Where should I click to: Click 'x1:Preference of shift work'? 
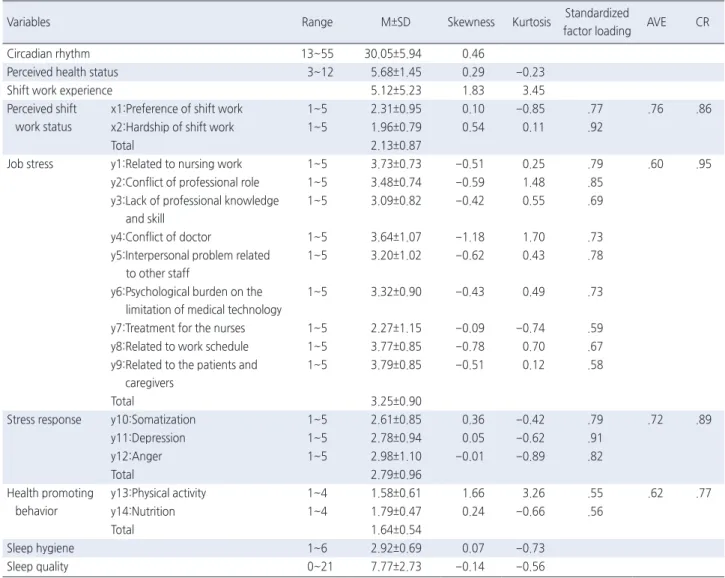177,109
